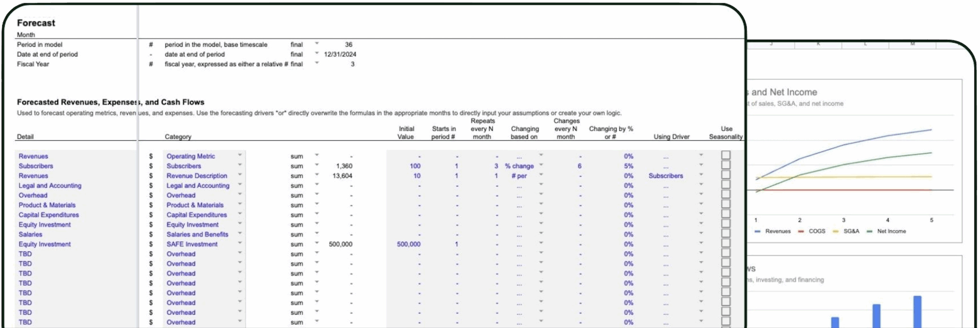Open the Subscribers category dropdown arrow
This screenshot has width=980, height=328.
tap(240, 165)
